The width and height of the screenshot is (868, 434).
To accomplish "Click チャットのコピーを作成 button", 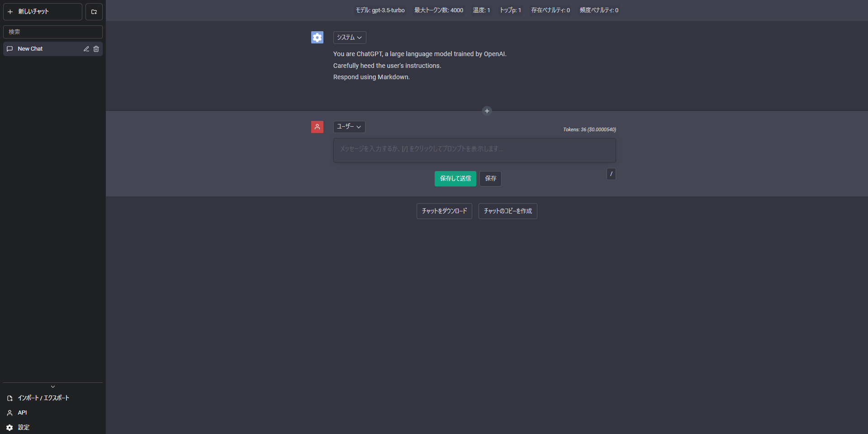I will [x=508, y=211].
